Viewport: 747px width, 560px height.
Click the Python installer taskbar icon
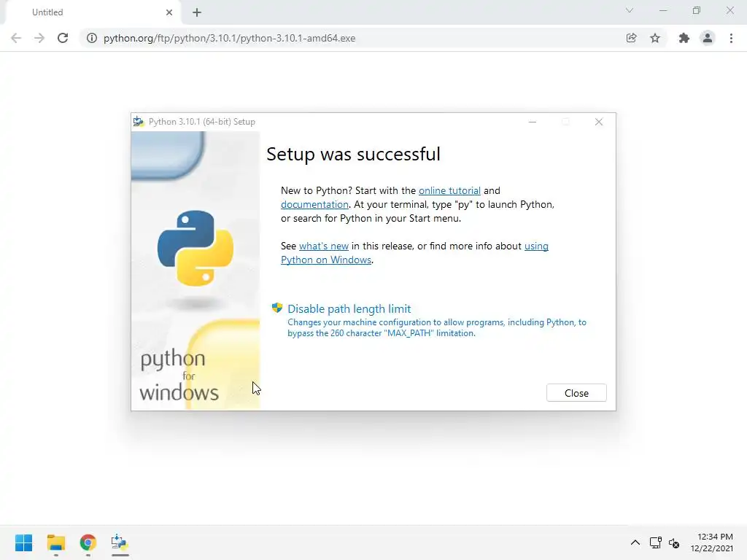(x=120, y=542)
